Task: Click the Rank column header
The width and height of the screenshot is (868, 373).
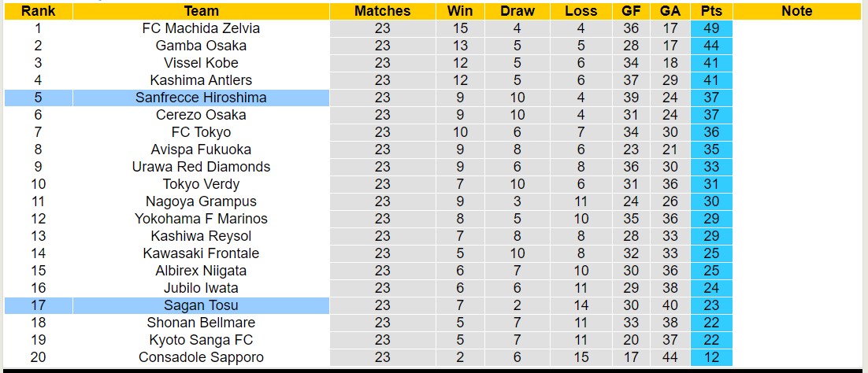Action: click(38, 11)
